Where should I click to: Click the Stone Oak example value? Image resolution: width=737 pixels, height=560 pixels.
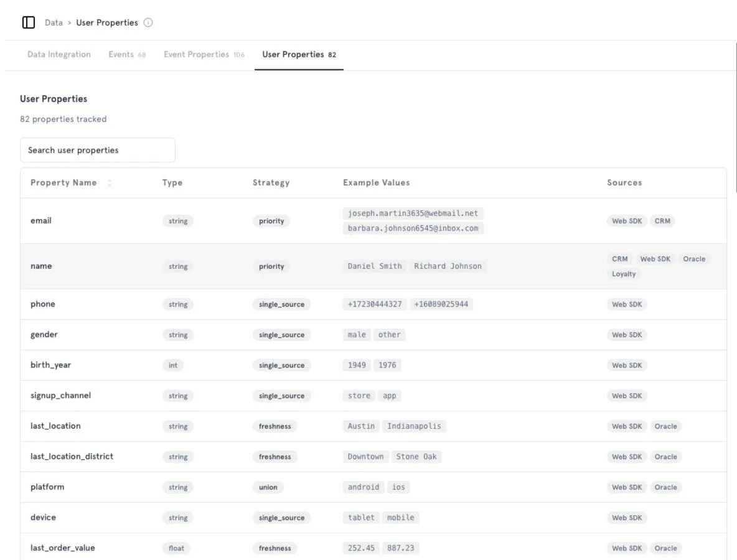point(416,457)
